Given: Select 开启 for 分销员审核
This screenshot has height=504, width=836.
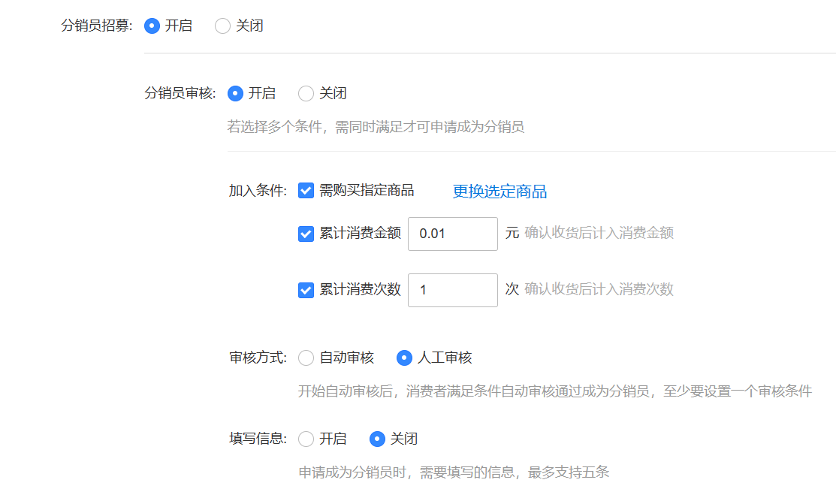Looking at the screenshot, I should click(235, 93).
